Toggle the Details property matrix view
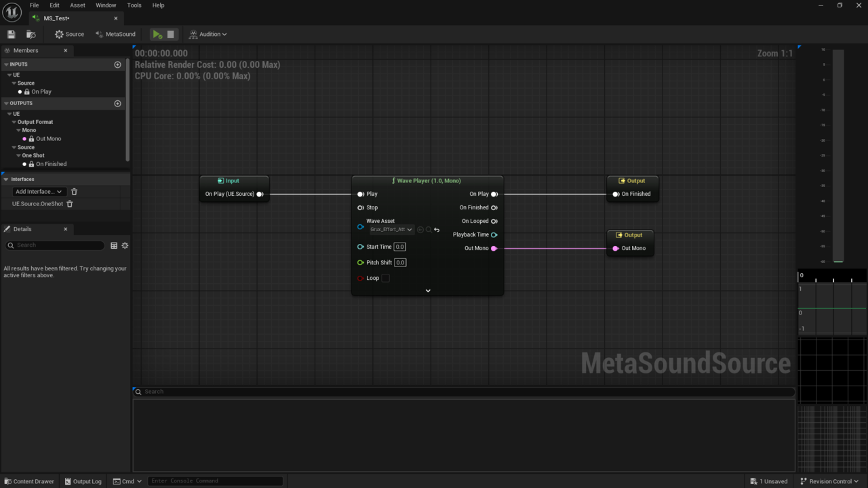Viewport: 868px width, 488px height. 114,245
